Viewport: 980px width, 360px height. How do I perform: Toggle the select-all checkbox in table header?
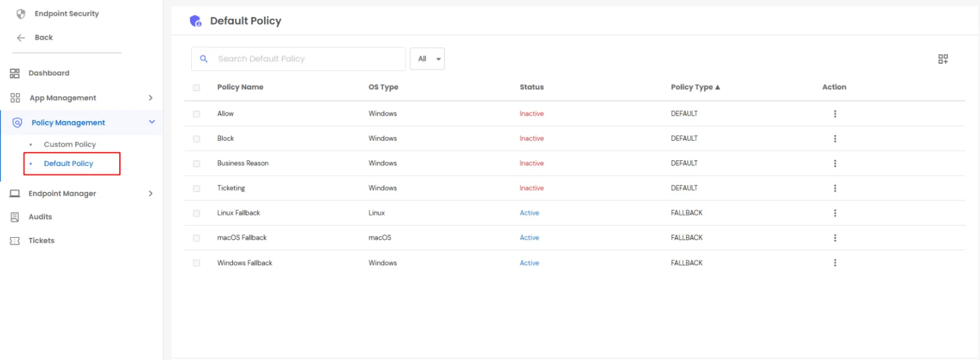(196, 88)
